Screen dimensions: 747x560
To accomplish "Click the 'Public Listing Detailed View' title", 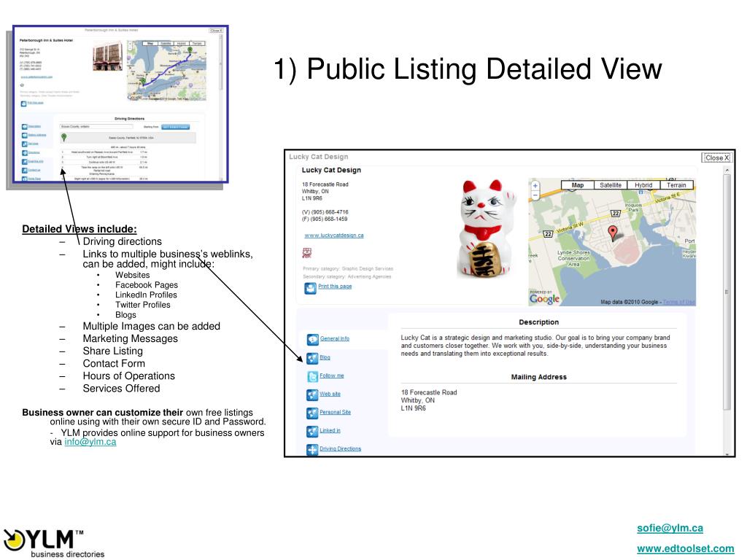I will point(468,69).
